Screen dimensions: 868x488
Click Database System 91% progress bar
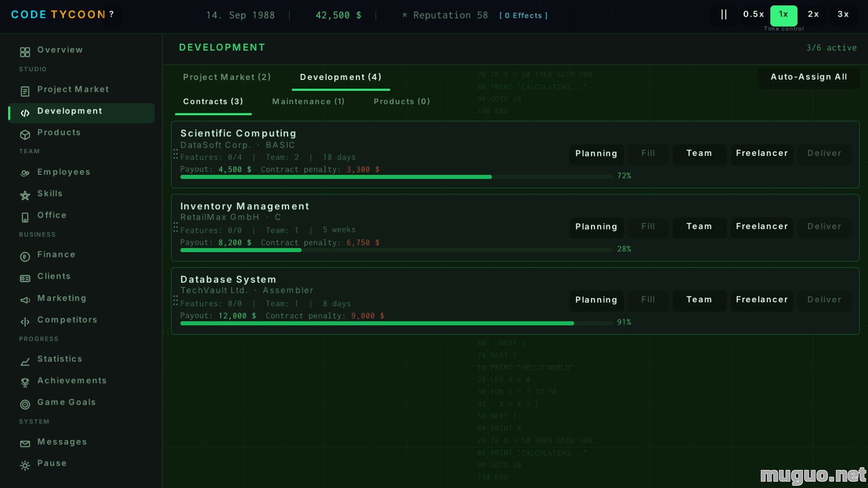[396, 323]
